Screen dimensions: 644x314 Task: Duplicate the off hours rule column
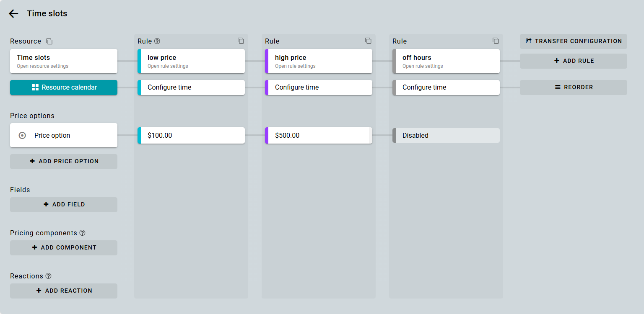496,41
